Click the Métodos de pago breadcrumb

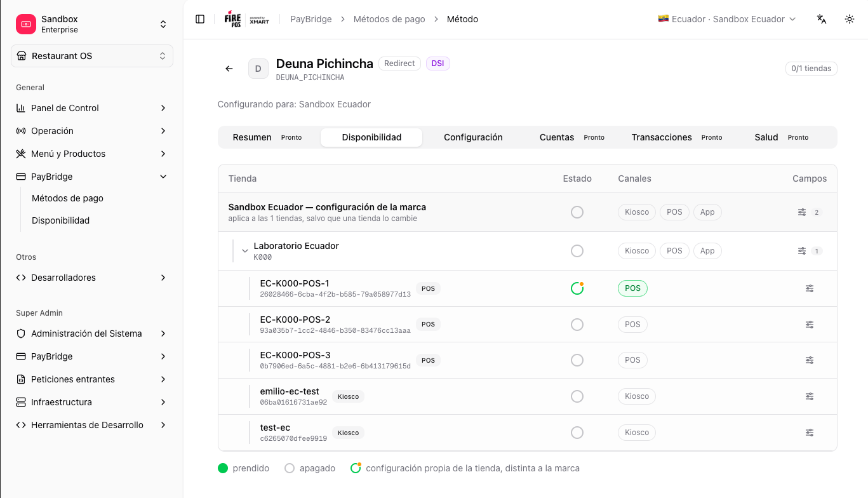click(389, 19)
